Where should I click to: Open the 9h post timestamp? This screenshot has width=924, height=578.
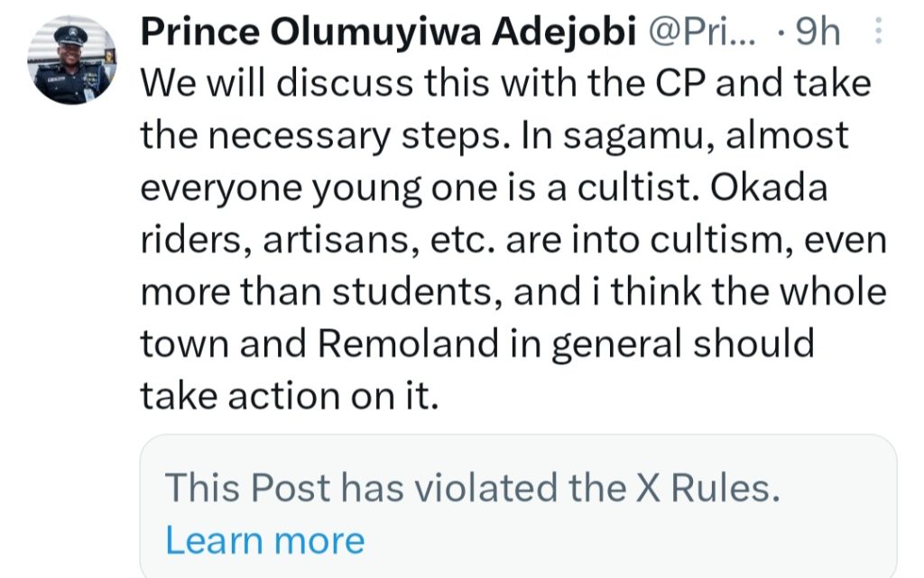[817, 34]
